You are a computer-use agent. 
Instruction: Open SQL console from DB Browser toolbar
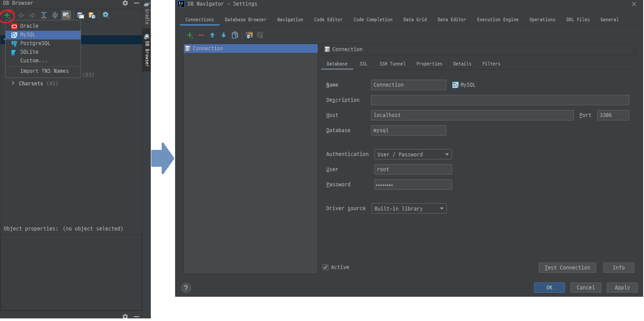pyautogui.click(x=81, y=15)
